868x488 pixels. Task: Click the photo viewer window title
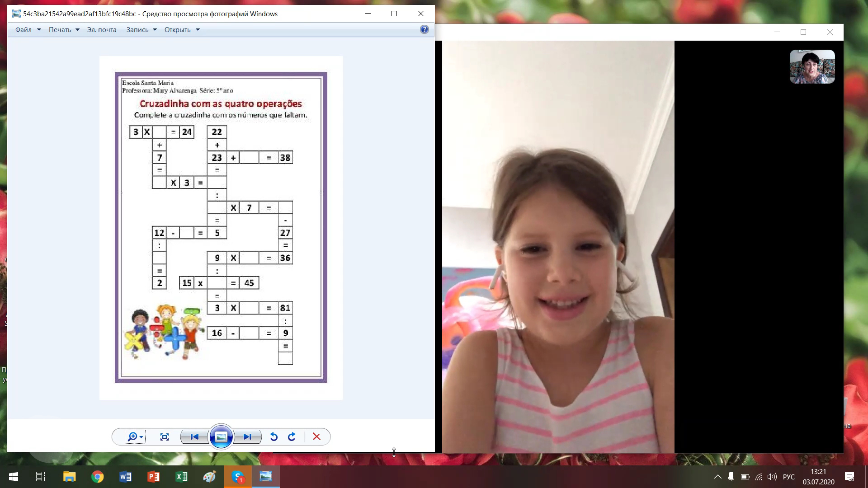[150, 14]
